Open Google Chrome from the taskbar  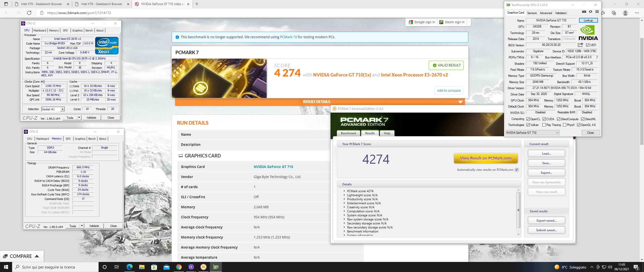click(x=179, y=267)
